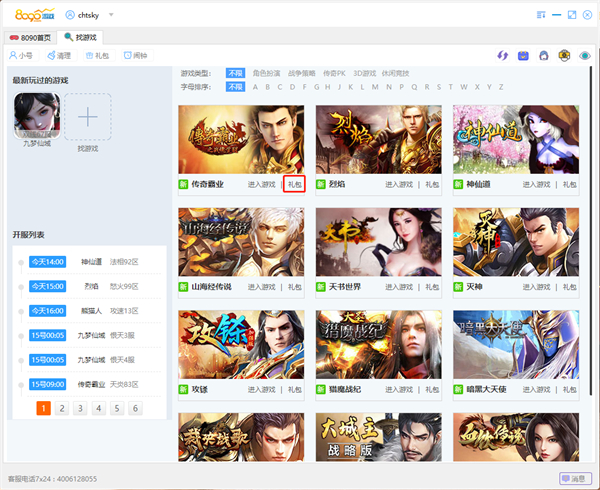
Task: Click the user avatar icon beside chtsky
Action: point(70,15)
